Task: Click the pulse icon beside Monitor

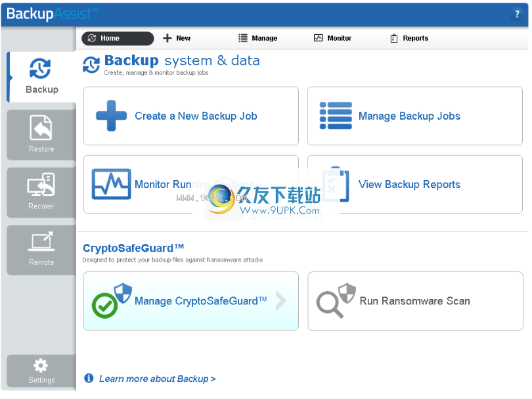Action: 319,38
